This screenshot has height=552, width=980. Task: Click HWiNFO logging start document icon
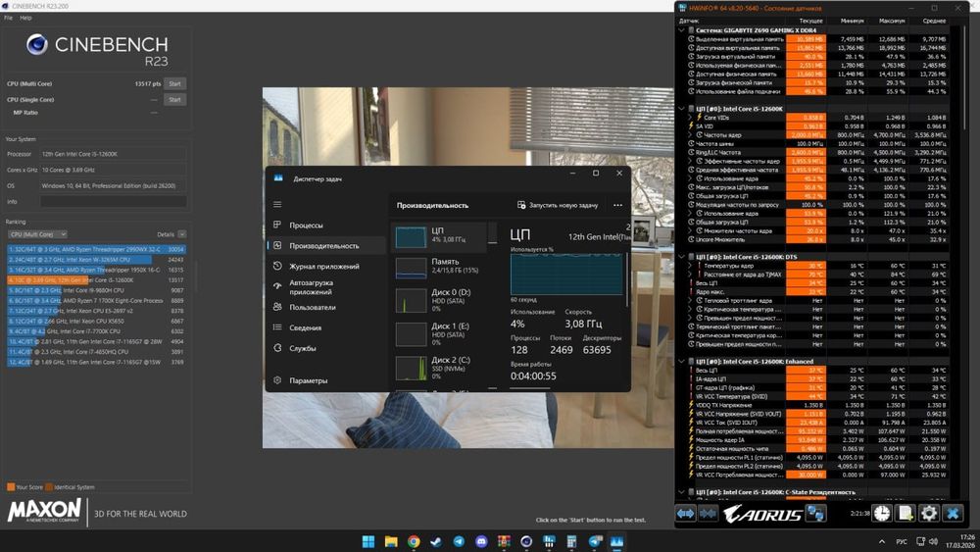click(905, 513)
